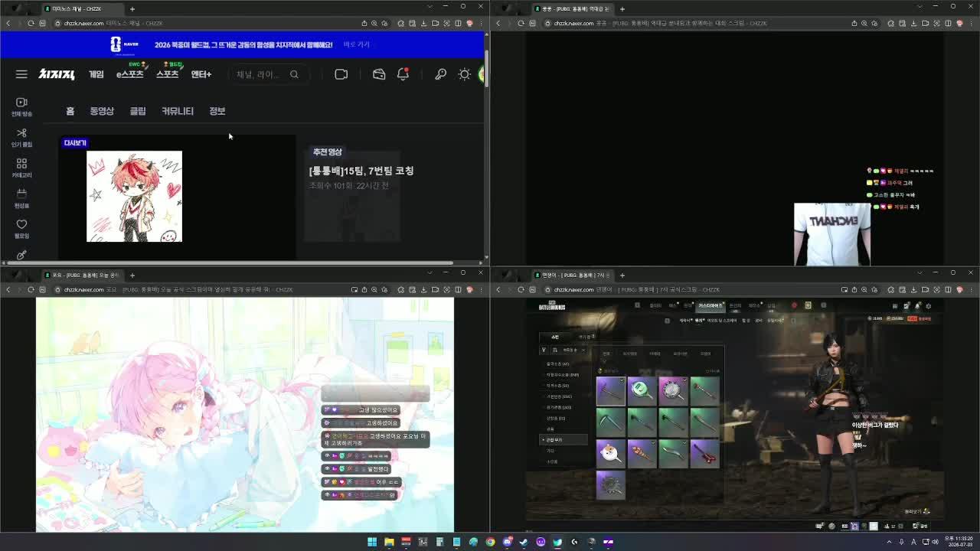Open the Windows Start button
Viewport: 980px width, 551px height.
(372, 542)
